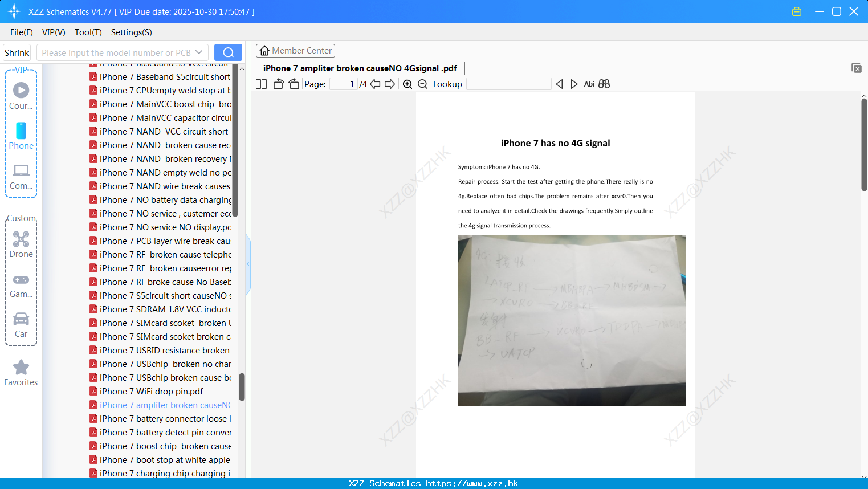Image resolution: width=868 pixels, height=489 pixels.
Task: Open iPhone 7 Baseband S5circuit short file
Action: click(160, 77)
